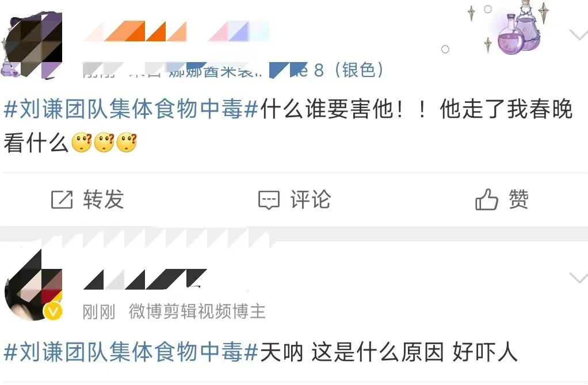
Task: Click the gold verified V badge
Action: 54,311
